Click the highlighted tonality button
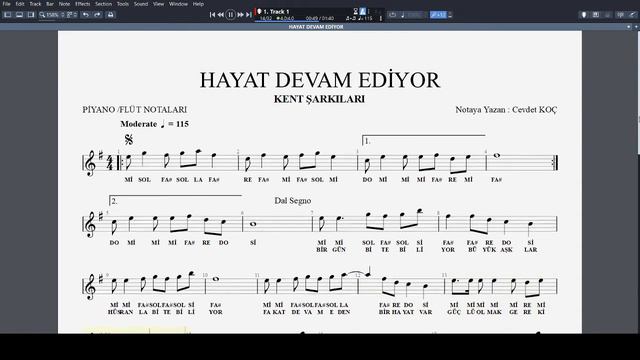 pyautogui.click(x=438, y=15)
